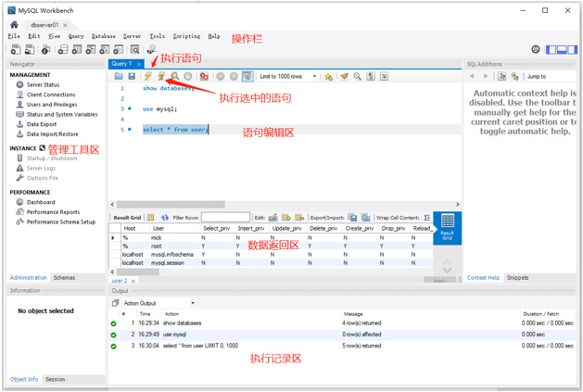Screen dimensions: 583x392
Task: Open the Dashboard item
Action: 41,202
